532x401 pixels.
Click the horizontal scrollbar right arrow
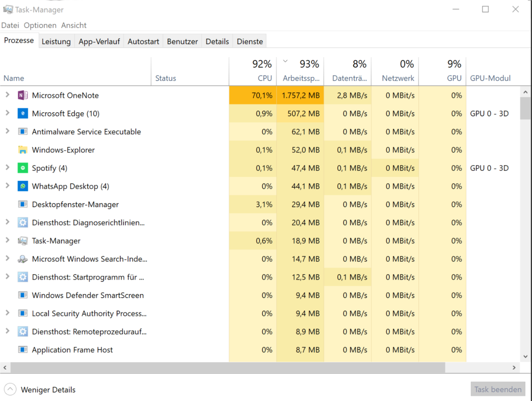(514, 367)
